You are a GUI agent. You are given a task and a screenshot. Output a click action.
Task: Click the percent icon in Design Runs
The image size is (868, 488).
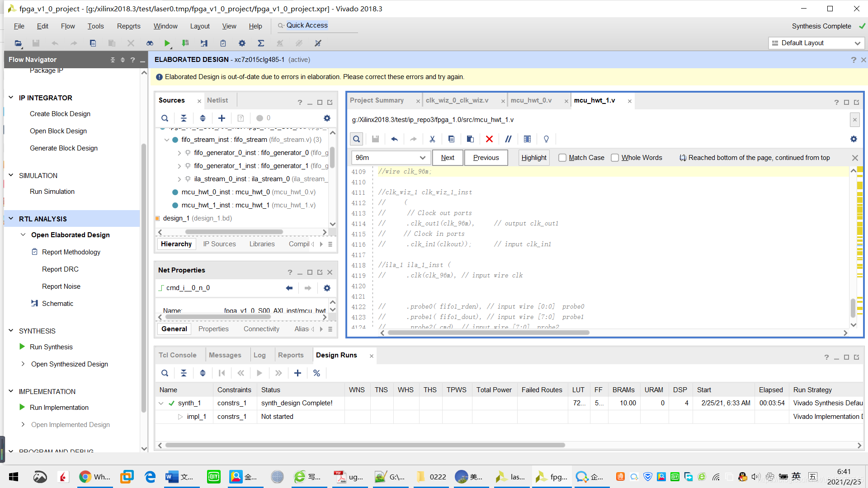316,373
